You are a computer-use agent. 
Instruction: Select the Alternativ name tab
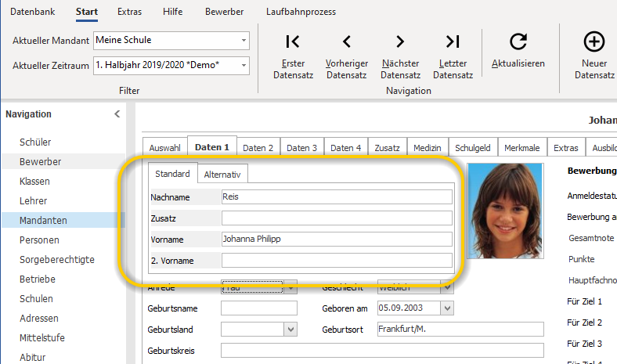(x=222, y=175)
